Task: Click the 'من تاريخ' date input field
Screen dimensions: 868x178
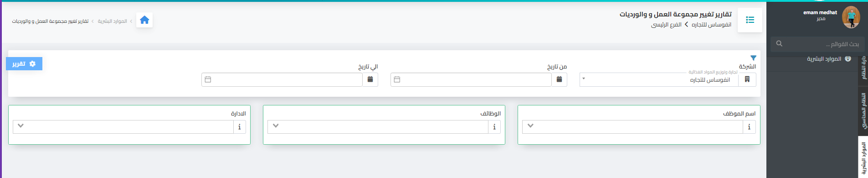Action: [x=471, y=79]
